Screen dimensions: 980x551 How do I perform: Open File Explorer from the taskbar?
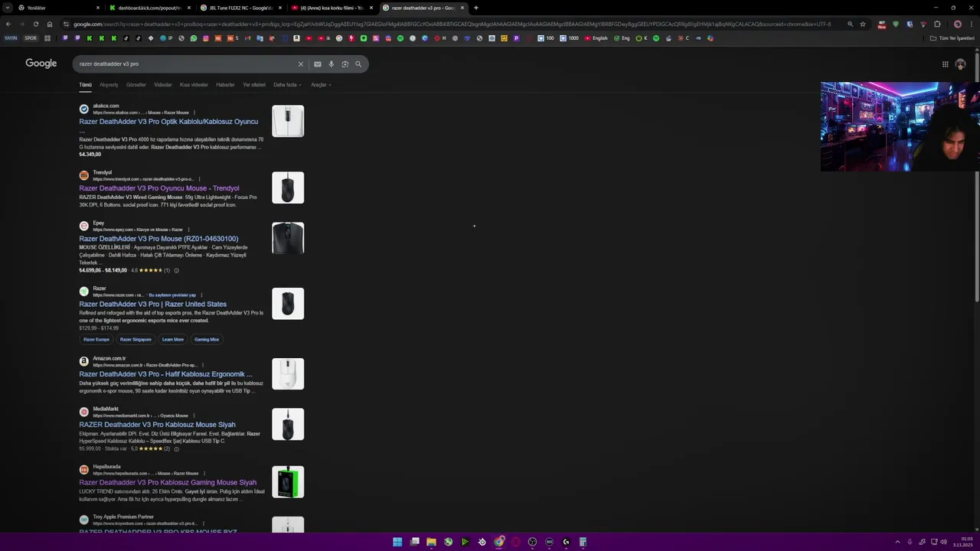tap(431, 542)
